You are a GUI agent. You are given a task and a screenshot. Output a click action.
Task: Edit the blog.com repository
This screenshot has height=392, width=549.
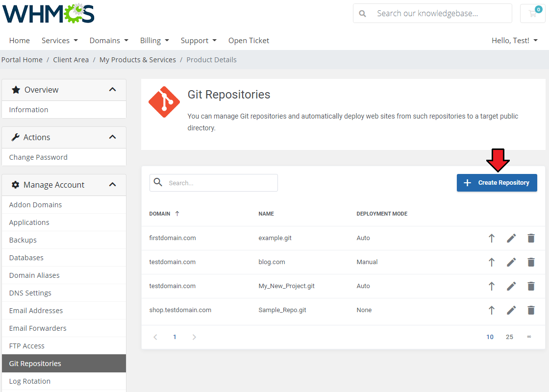point(511,262)
